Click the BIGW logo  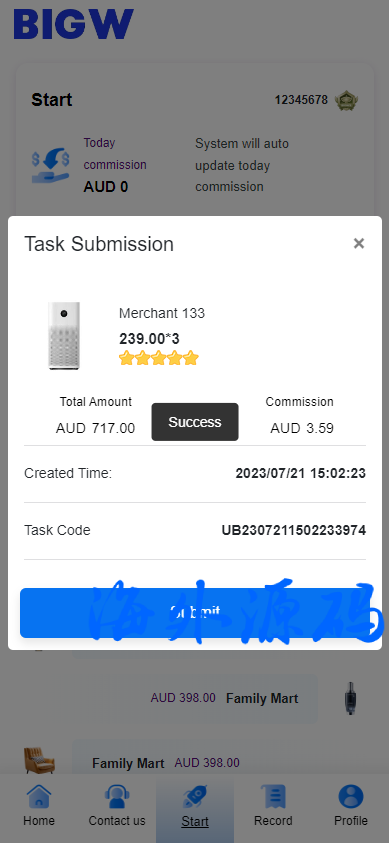coord(73,24)
